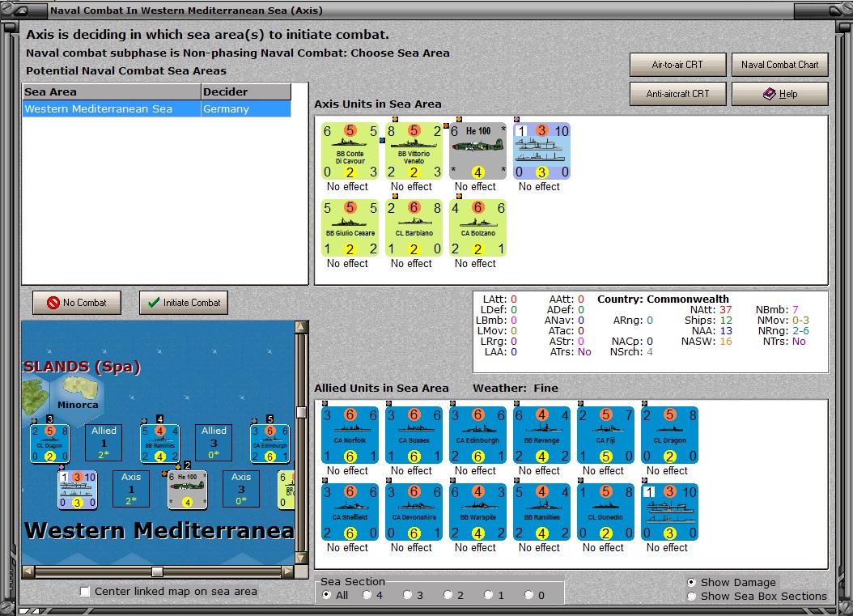The width and height of the screenshot is (853, 616).
Task: Click the No Combat button
Action: tap(77, 303)
